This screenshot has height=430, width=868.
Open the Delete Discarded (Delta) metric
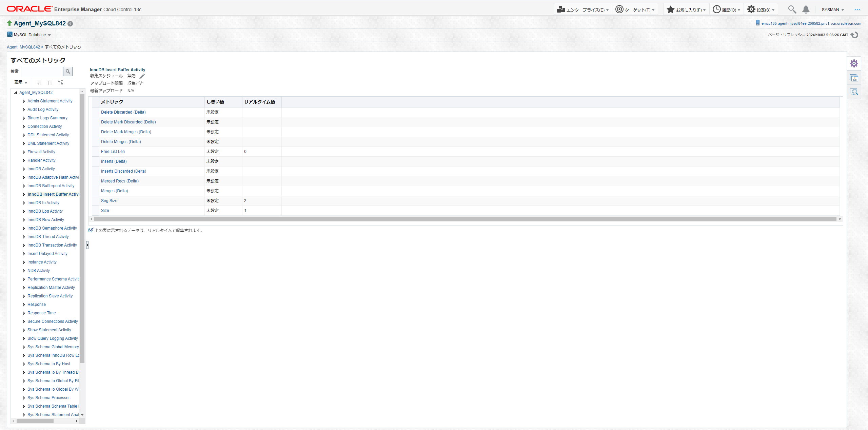123,112
